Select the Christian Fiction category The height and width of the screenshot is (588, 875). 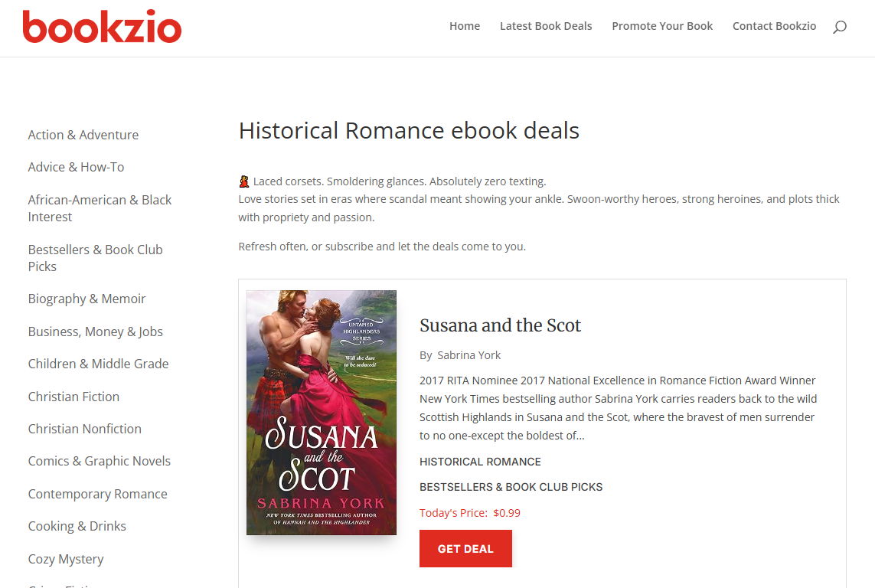point(73,397)
